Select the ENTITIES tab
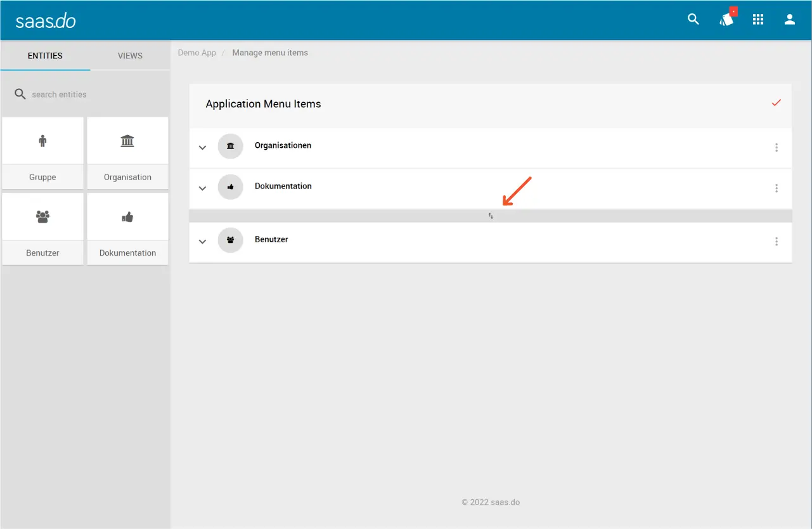Image resolution: width=812 pixels, height=529 pixels. (45, 56)
